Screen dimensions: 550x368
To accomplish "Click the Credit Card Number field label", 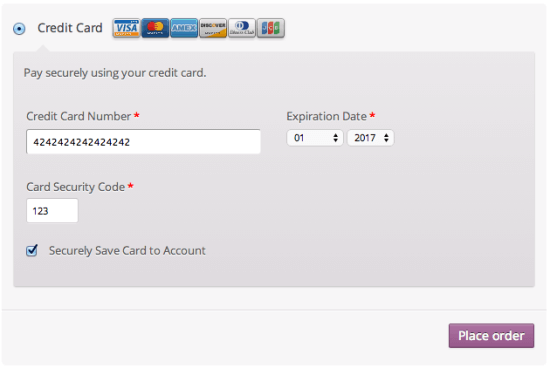I will pos(79,116).
